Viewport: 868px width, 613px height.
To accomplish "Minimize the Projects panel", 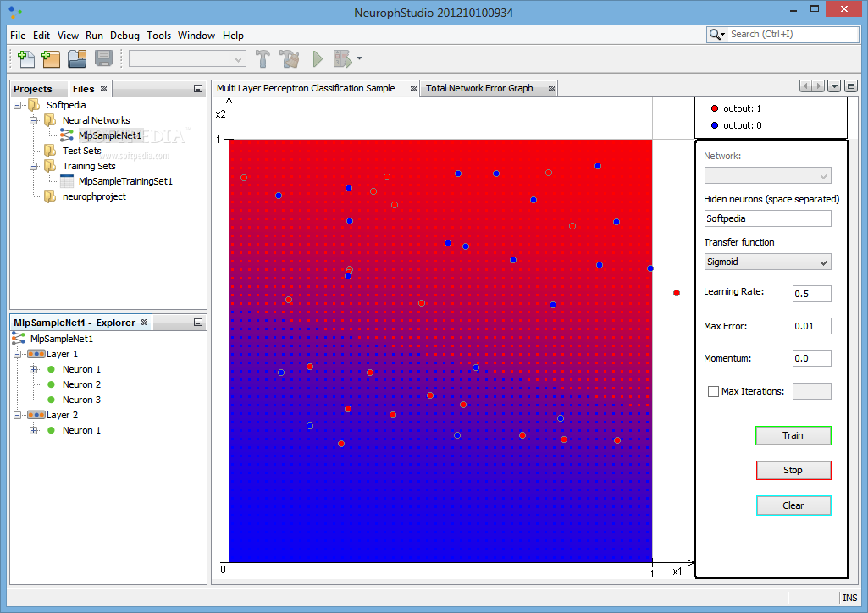I will click(198, 89).
